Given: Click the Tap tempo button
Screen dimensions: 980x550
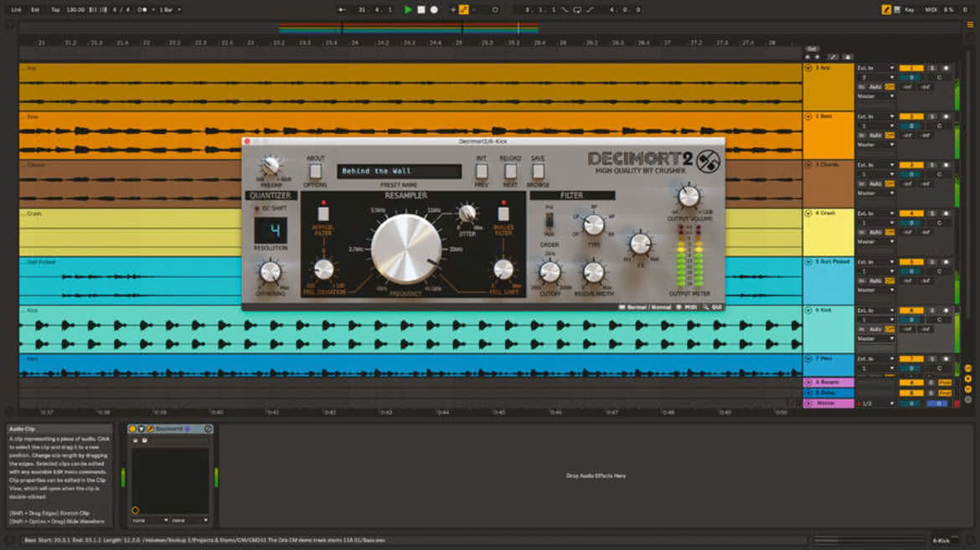Looking at the screenshot, I should click(55, 9).
